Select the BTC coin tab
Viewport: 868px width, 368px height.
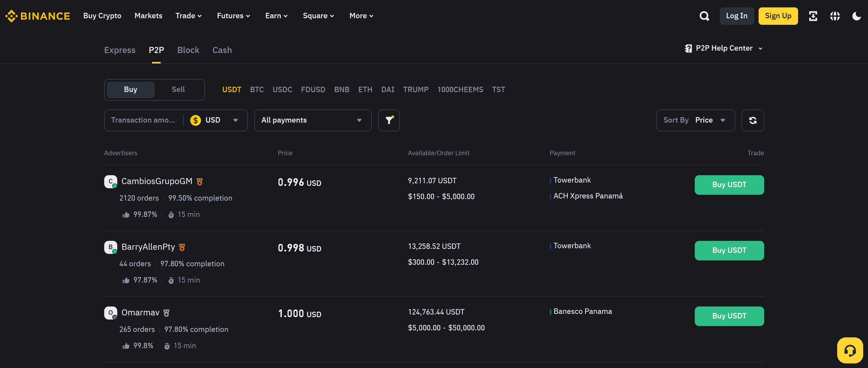[x=257, y=90]
